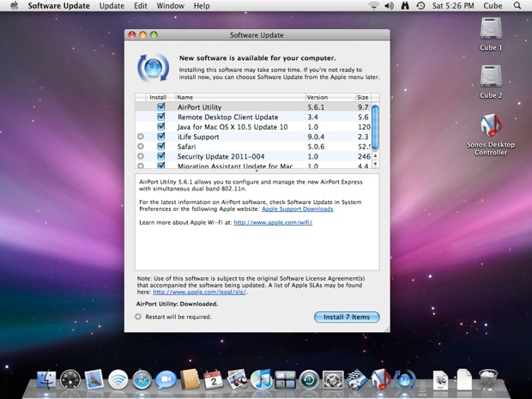Click Software Update icon in the Dock
Viewport: 532px width, 399px height.
(405, 379)
